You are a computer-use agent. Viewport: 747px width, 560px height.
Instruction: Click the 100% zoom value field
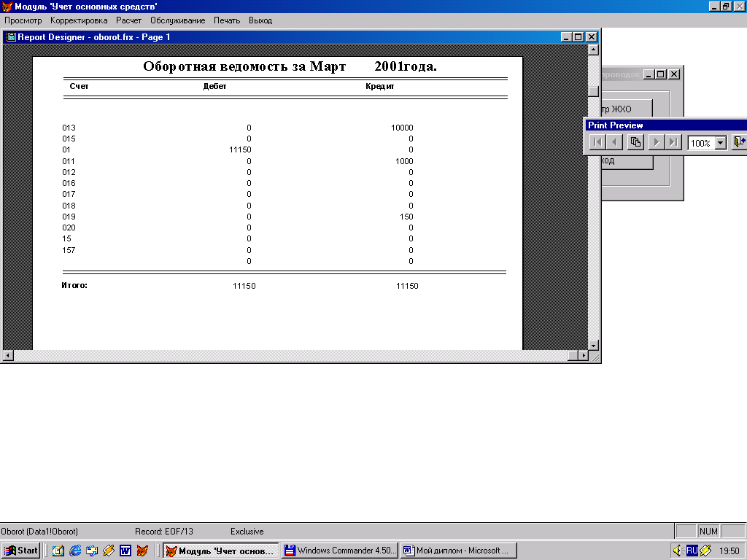pos(701,142)
